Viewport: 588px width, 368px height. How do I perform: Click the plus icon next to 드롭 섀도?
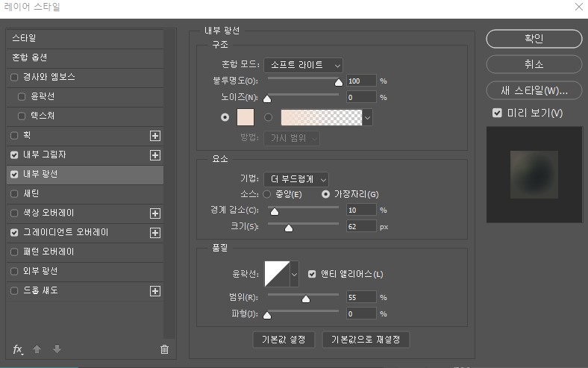click(x=155, y=291)
